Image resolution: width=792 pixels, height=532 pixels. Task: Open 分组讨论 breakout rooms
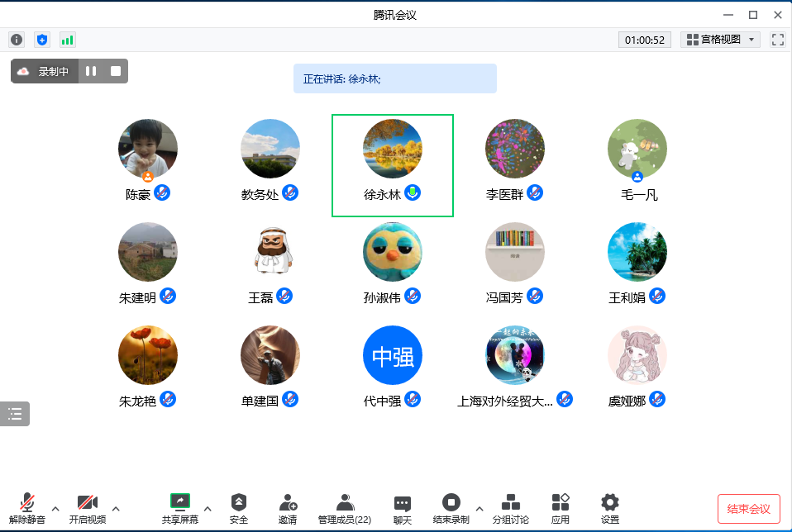[x=511, y=507]
